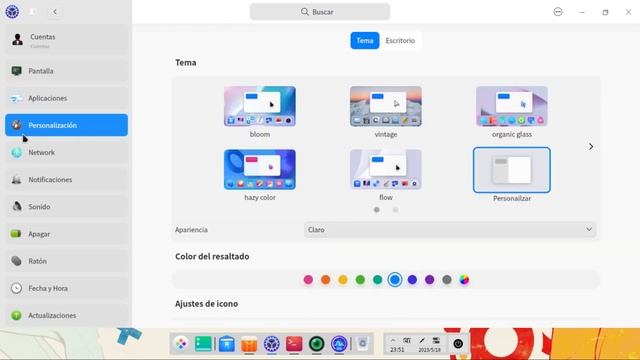Open the launcher in the dock

pos(181,344)
